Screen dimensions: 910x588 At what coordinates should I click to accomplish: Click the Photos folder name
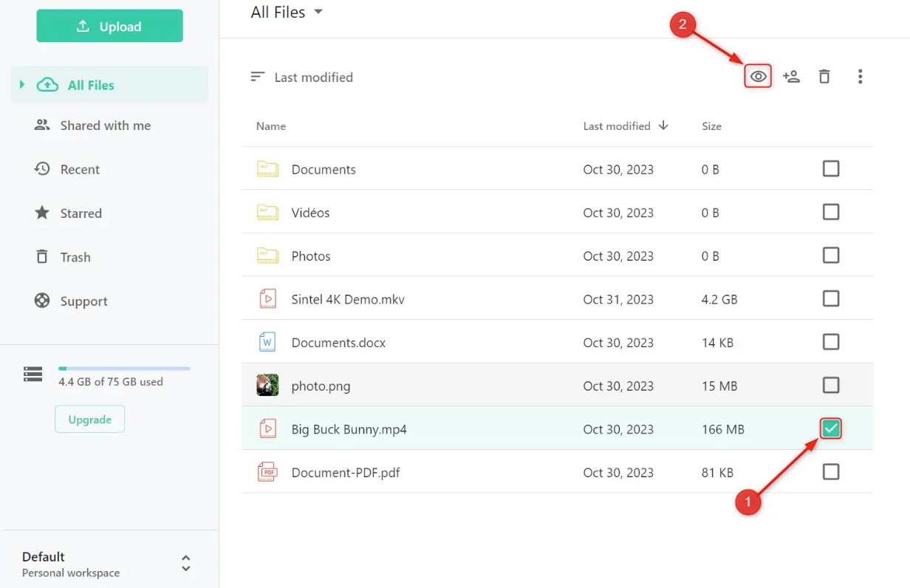pyautogui.click(x=311, y=256)
